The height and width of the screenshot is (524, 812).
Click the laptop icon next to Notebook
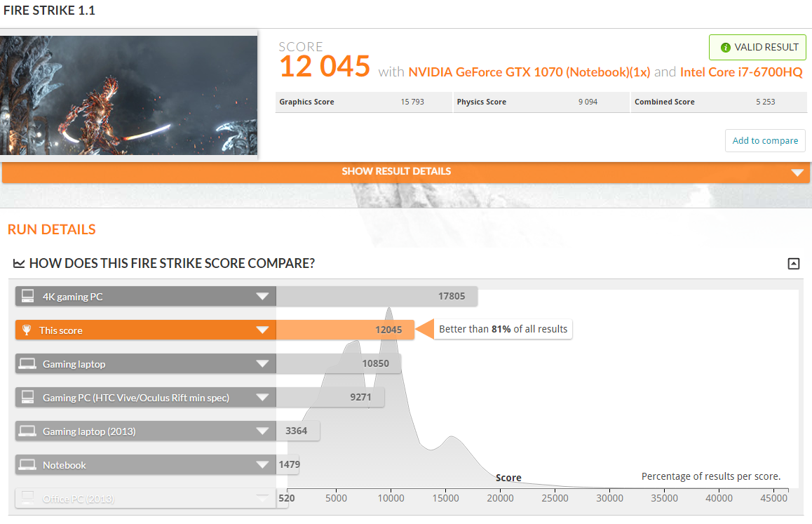tap(27, 465)
